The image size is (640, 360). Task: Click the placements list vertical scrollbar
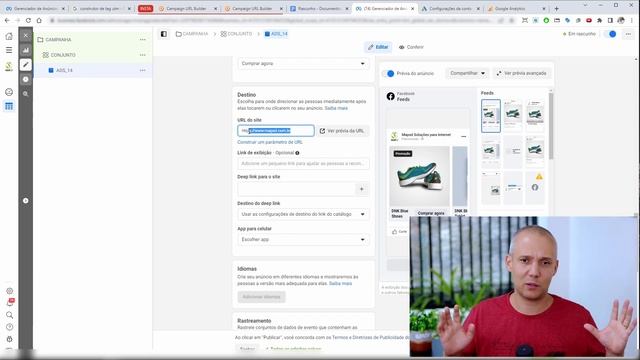click(551, 127)
